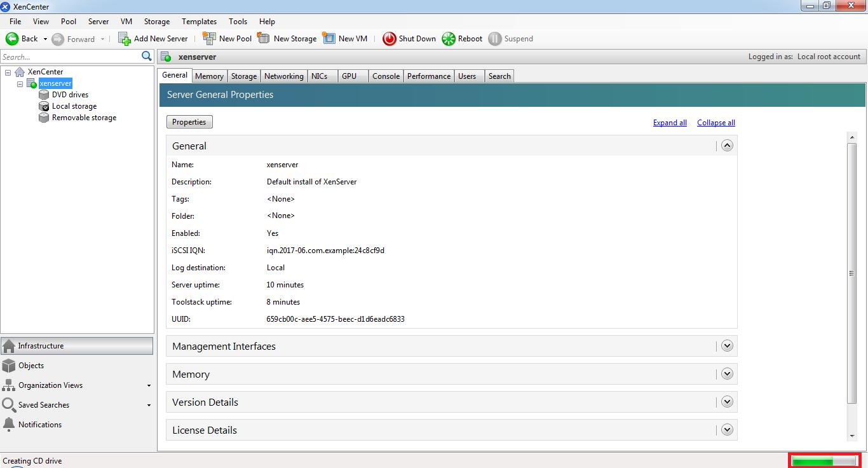Click the scrollbar up arrow
Viewport: 868px width, 468px height.
pyautogui.click(x=852, y=137)
